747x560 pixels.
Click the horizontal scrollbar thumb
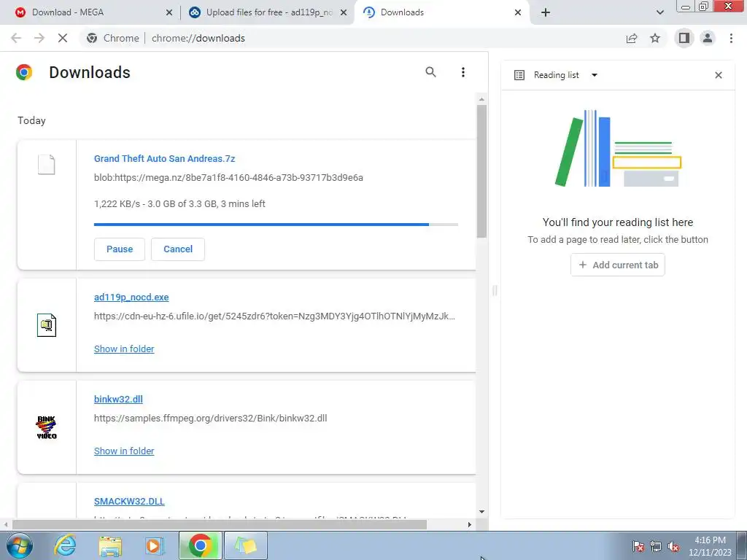click(219, 525)
